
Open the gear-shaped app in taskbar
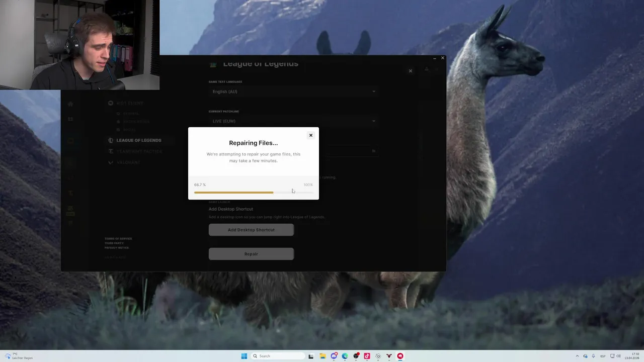378,356
